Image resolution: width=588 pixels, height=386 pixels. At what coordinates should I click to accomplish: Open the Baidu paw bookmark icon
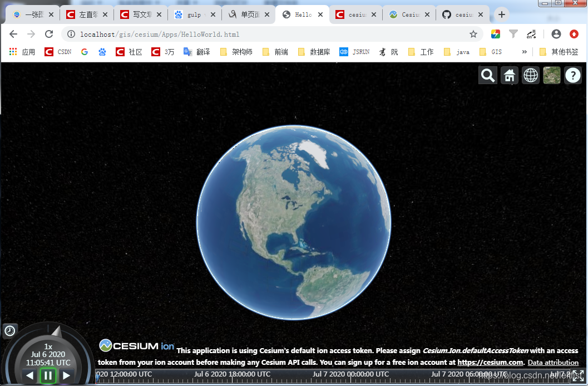point(102,52)
